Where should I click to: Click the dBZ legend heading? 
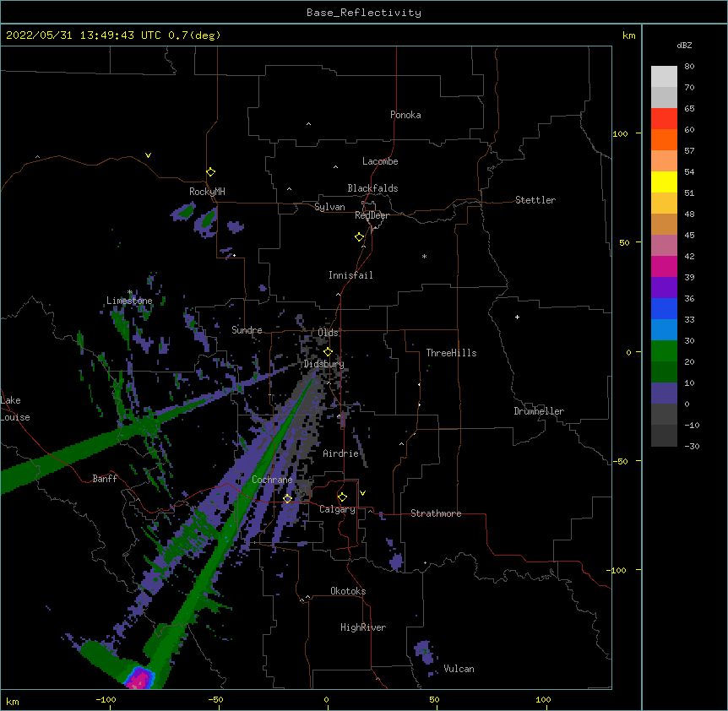[684, 46]
